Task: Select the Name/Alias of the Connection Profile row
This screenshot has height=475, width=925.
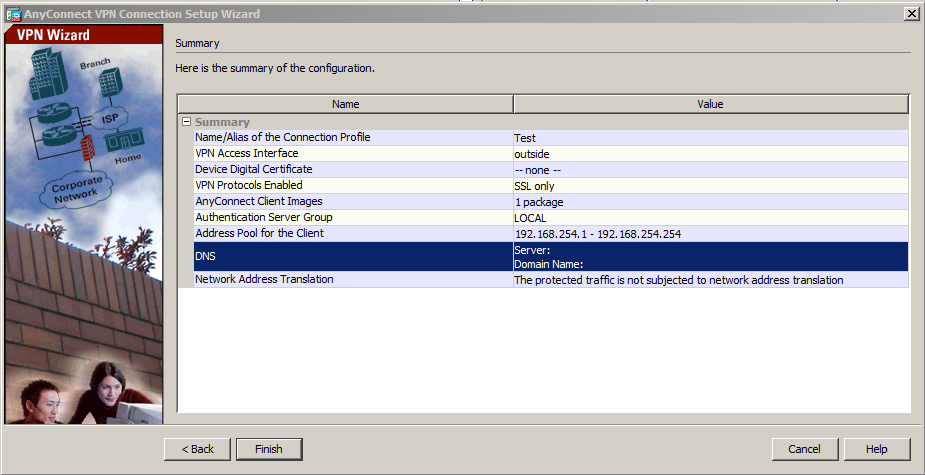Action: click(x=551, y=138)
